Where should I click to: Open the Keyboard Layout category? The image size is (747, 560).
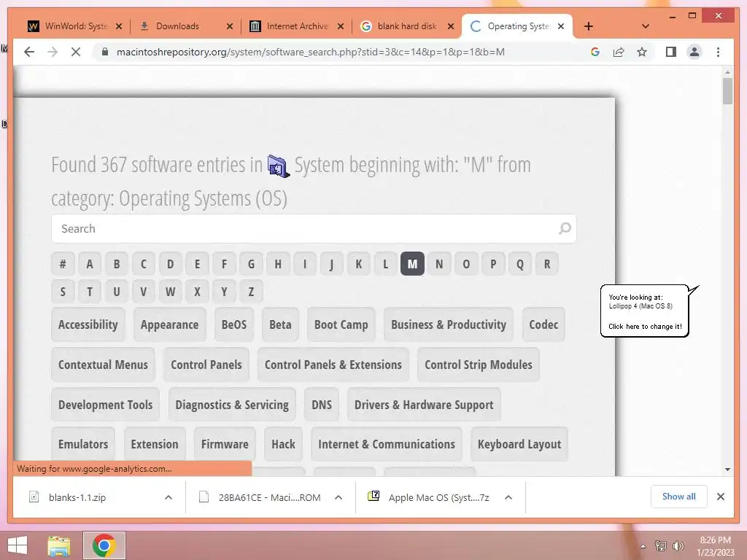pos(519,444)
